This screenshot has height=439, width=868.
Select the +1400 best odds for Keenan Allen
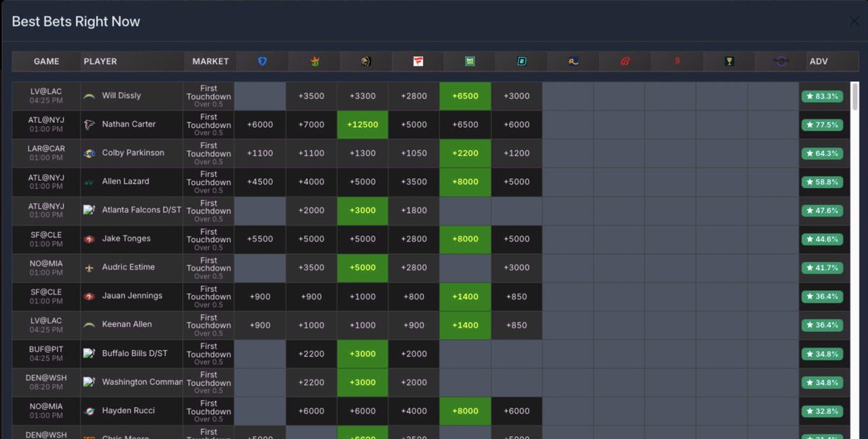tap(465, 325)
